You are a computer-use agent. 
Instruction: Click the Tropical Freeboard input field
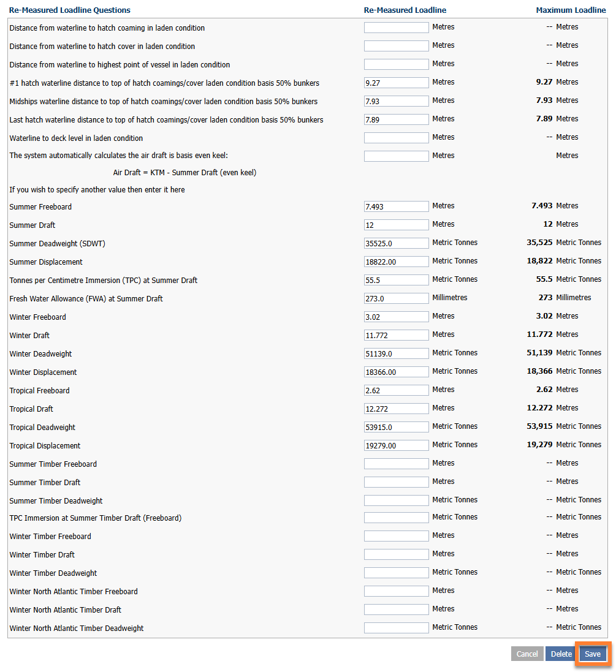tap(396, 390)
